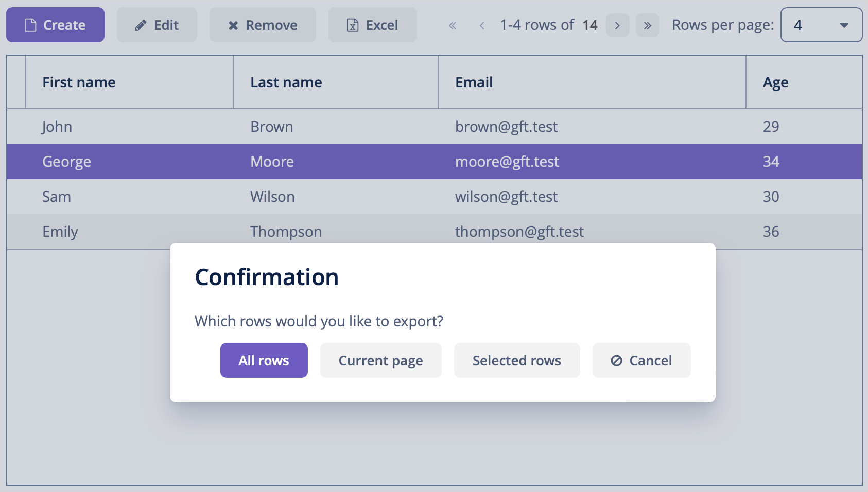Select the age 34 cell

804,162
